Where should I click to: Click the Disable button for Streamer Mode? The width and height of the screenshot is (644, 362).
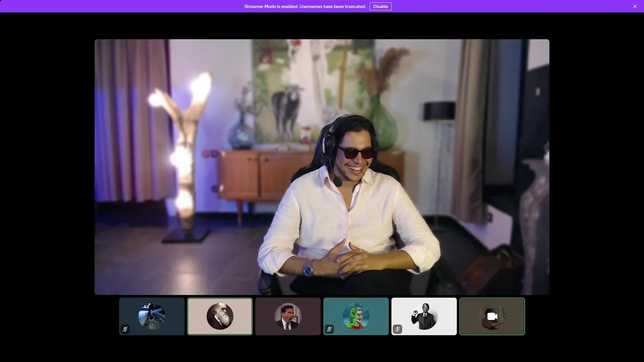pyautogui.click(x=380, y=7)
